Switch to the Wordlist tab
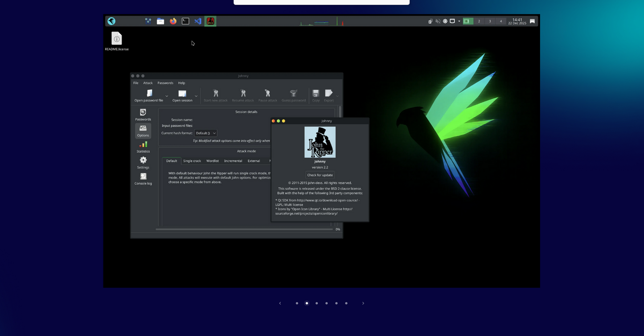Image resolution: width=644 pixels, height=336 pixels. tap(213, 161)
